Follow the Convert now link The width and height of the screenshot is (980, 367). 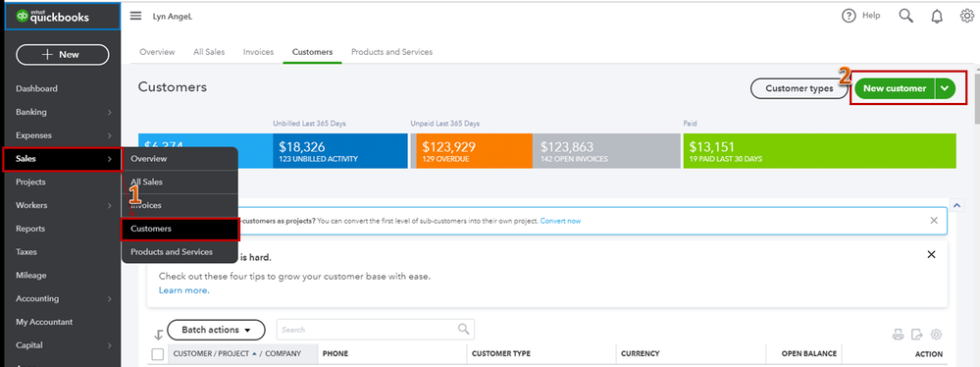pos(560,221)
